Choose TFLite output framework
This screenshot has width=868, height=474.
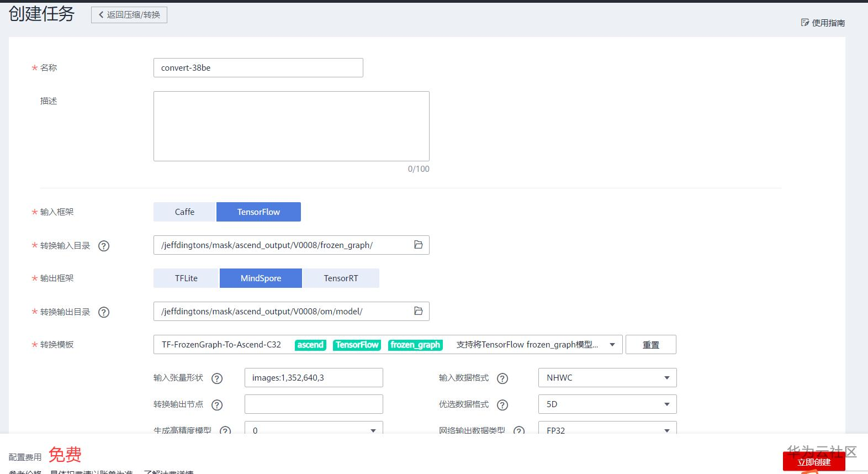click(x=186, y=278)
